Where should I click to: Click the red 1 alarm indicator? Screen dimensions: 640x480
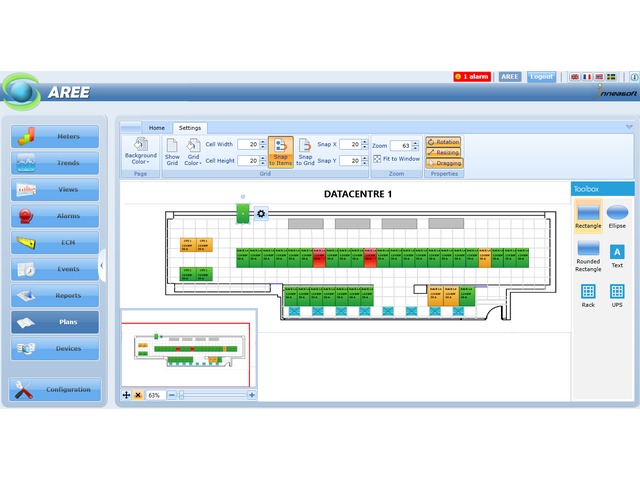coord(471,76)
